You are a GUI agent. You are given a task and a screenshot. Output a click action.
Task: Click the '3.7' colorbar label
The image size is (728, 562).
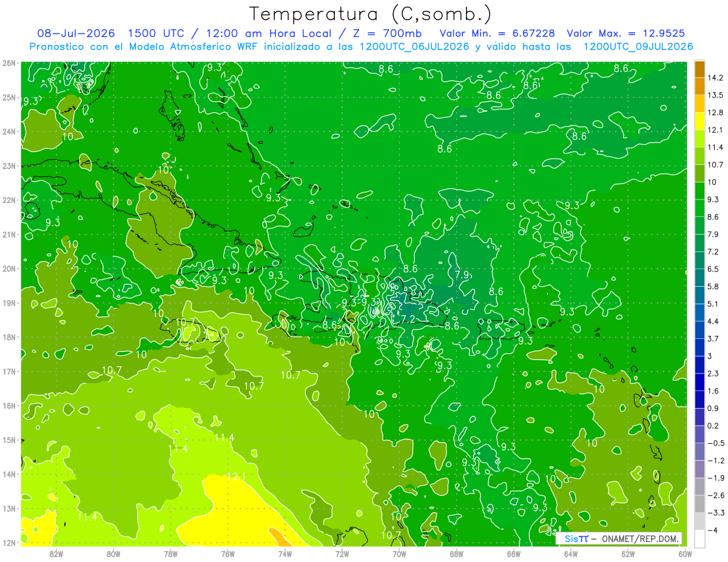(713, 338)
